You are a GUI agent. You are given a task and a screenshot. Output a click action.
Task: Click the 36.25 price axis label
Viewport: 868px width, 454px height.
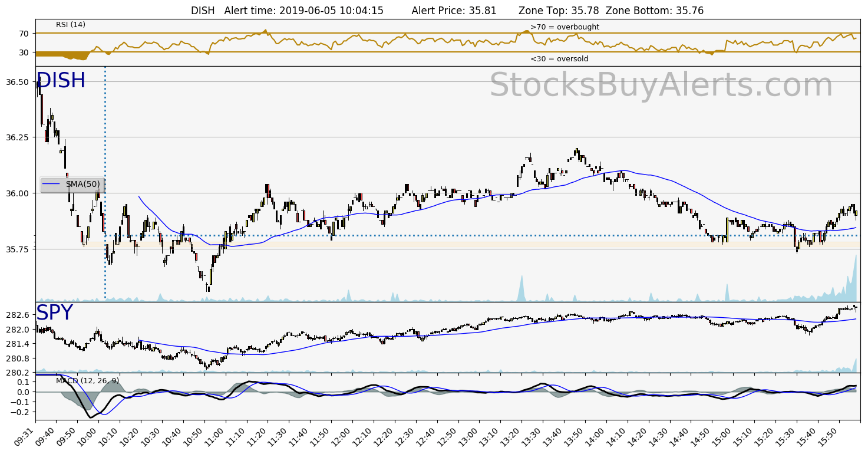click(18, 137)
